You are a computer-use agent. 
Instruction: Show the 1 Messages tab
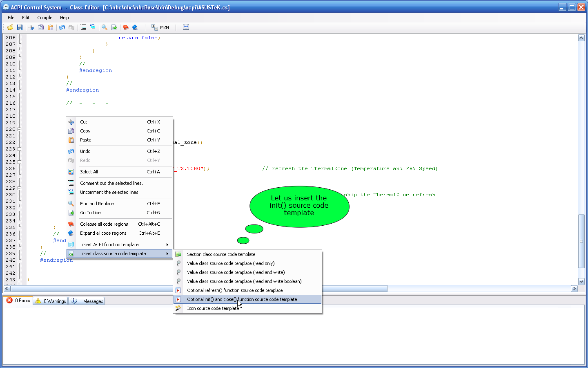(87, 301)
